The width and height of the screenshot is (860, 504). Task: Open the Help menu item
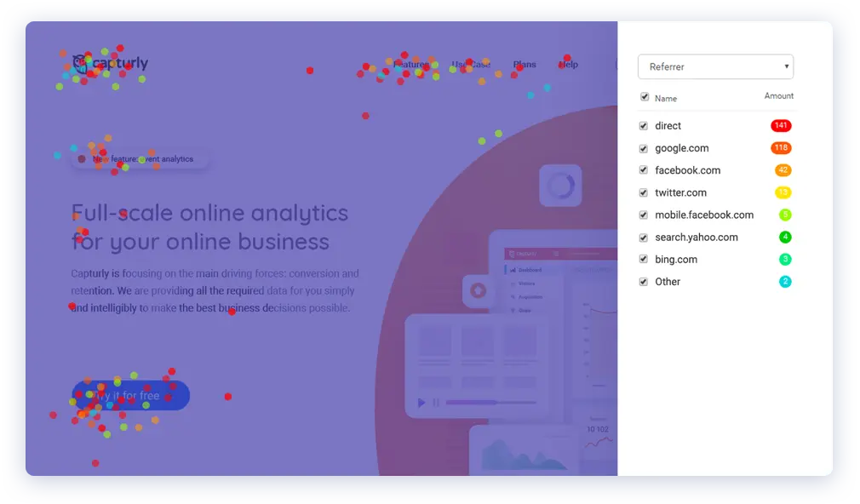(568, 64)
